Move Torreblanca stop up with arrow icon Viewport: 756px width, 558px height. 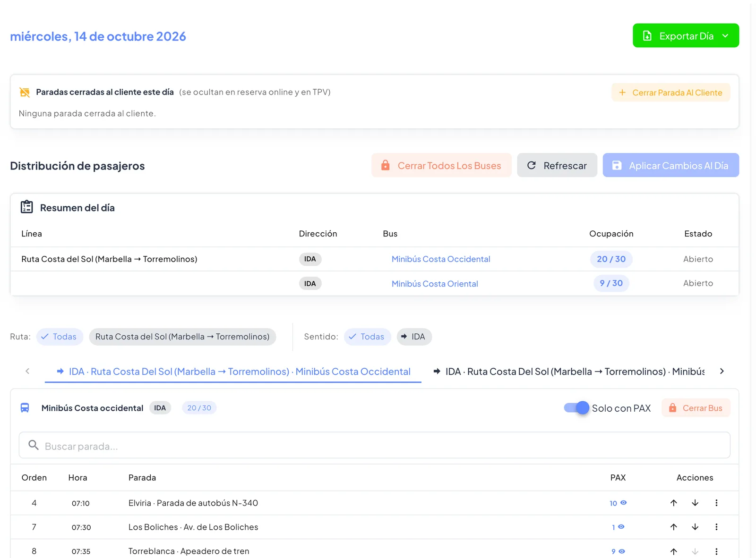pos(674,551)
